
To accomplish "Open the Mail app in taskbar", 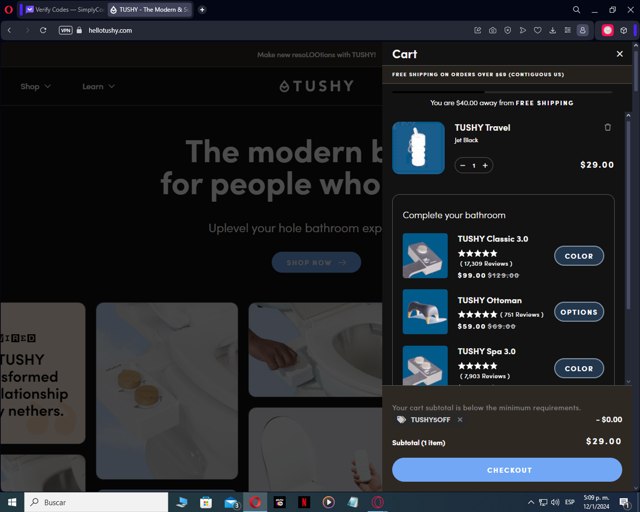I will coord(231,502).
